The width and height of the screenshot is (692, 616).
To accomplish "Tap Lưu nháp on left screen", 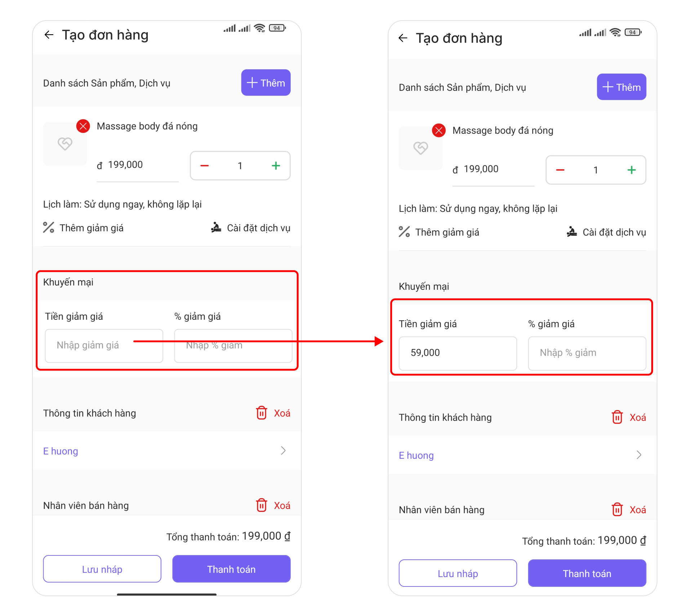I will [102, 569].
